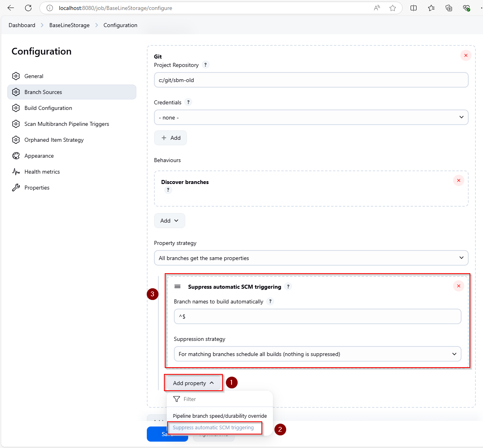Click the Add credentials button

point(170,138)
